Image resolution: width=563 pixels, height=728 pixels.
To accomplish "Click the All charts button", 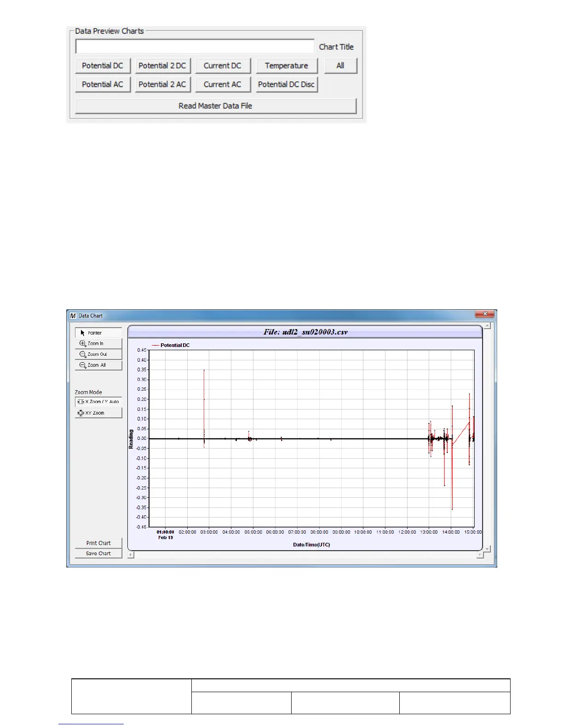I will (x=340, y=66).
